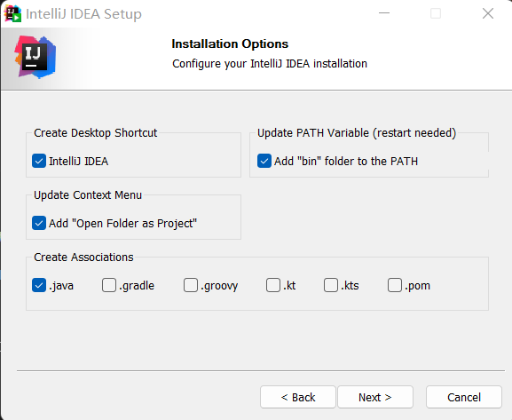Go to previous step with Back button
The height and width of the screenshot is (420, 512).
(x=298, y=397)
